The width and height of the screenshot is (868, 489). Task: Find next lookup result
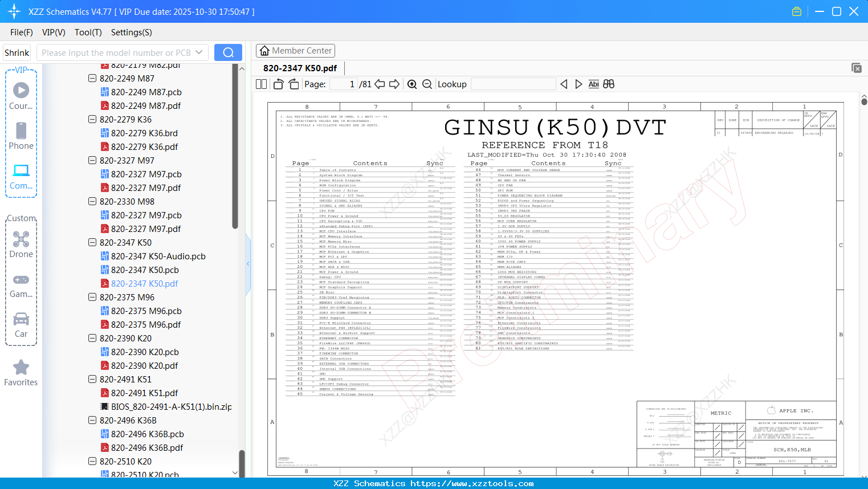coord(578,84)
